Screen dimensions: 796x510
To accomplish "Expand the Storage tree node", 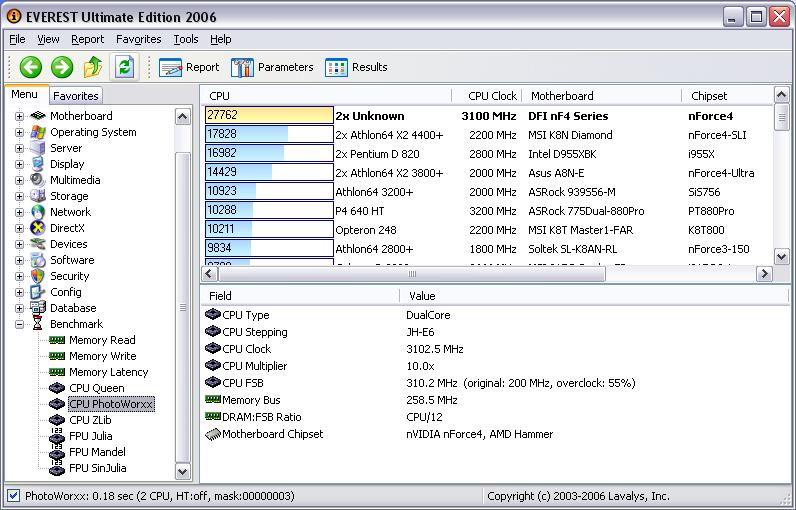I will 19,196.
